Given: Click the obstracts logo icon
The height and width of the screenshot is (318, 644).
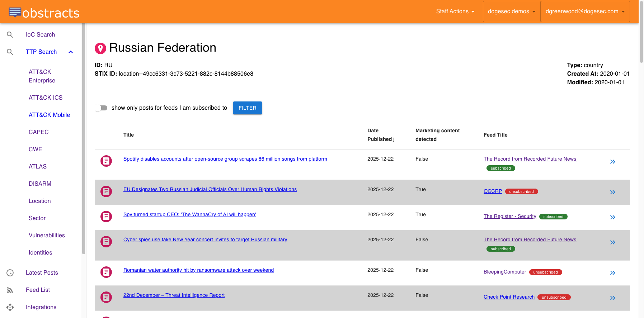Looking at the screenshot, I should [15, 13].
